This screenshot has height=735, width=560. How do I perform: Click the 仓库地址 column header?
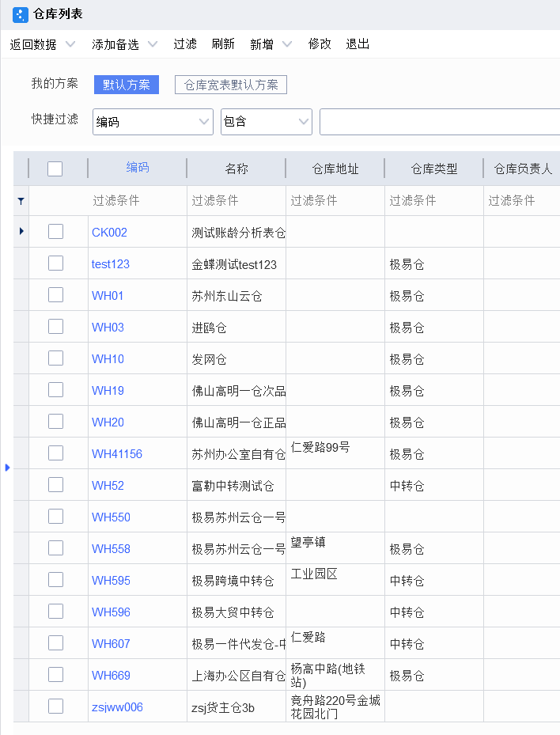pos(335,169)
